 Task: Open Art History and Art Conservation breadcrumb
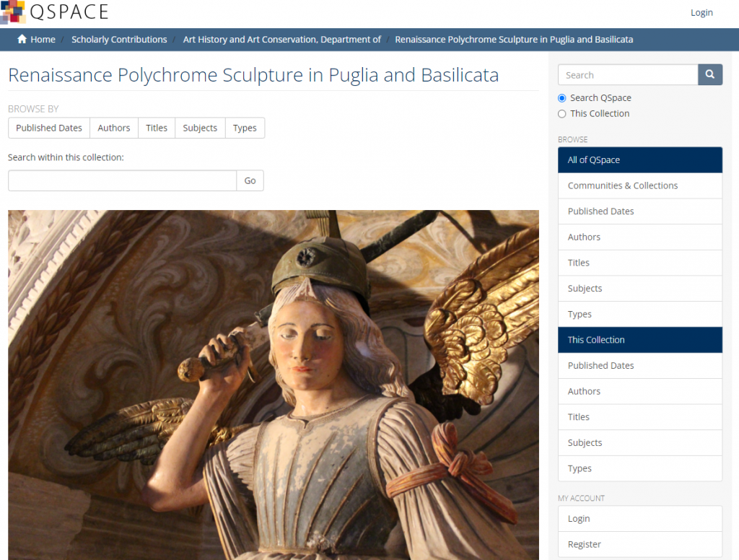(281, 40)
